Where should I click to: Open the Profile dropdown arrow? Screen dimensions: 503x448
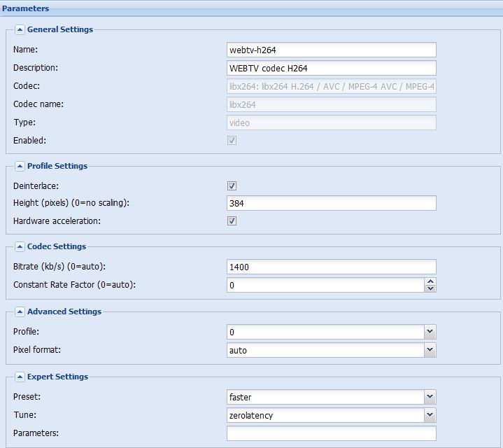pyautogui.click(x=430, y=332)
